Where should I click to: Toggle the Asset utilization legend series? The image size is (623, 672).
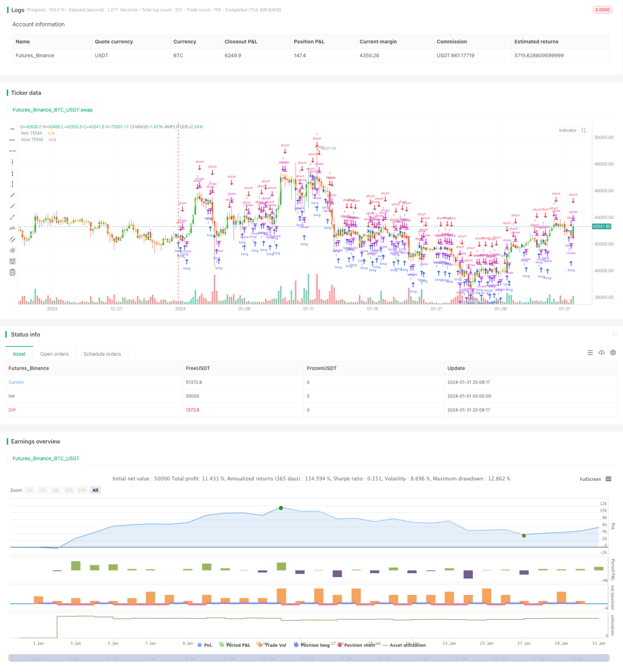click(404, 645)
